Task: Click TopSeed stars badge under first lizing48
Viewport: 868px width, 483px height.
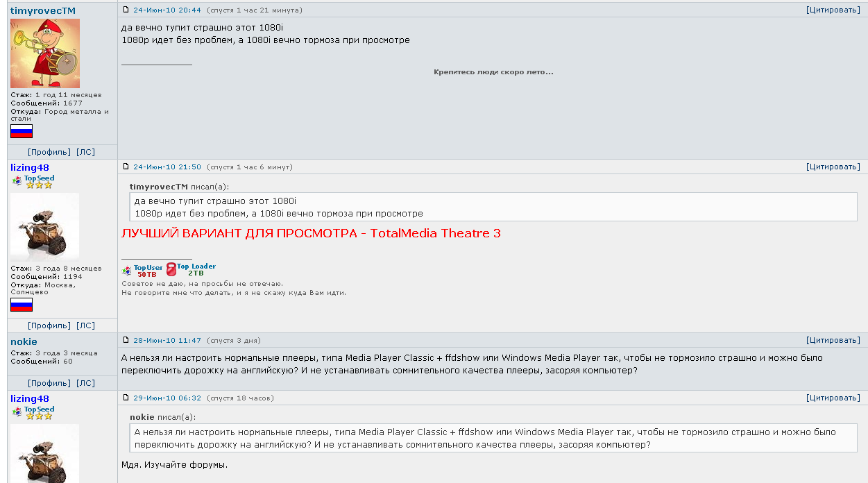Action: point(33,181)
